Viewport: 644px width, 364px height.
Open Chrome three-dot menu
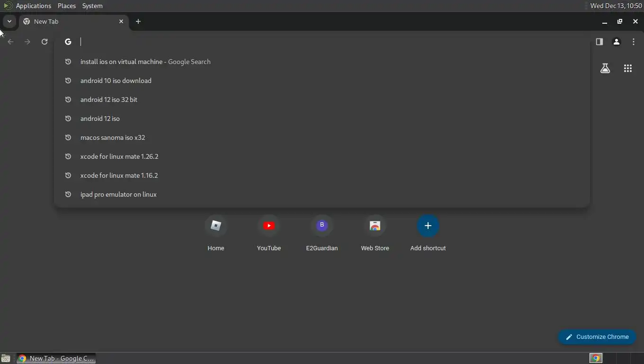point(634,42)
